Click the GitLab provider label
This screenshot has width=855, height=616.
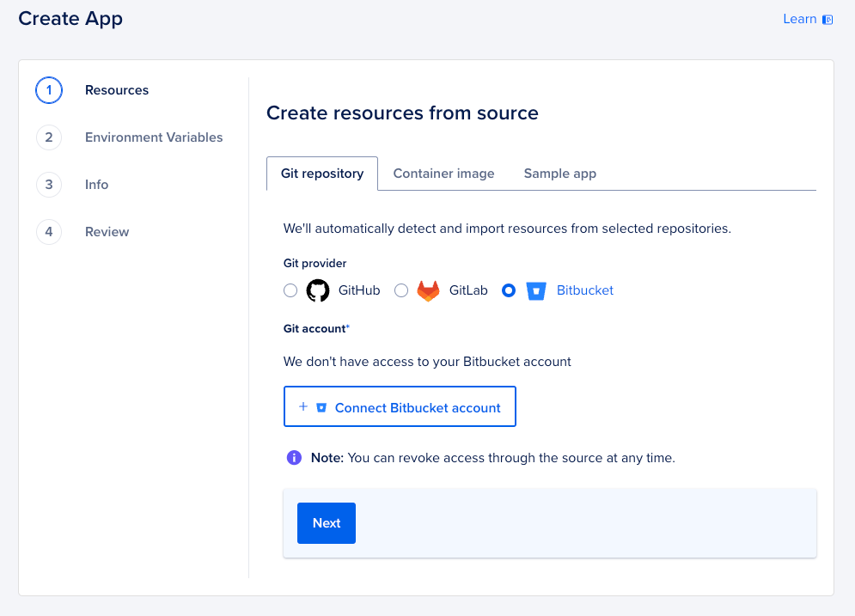point(468,290)
